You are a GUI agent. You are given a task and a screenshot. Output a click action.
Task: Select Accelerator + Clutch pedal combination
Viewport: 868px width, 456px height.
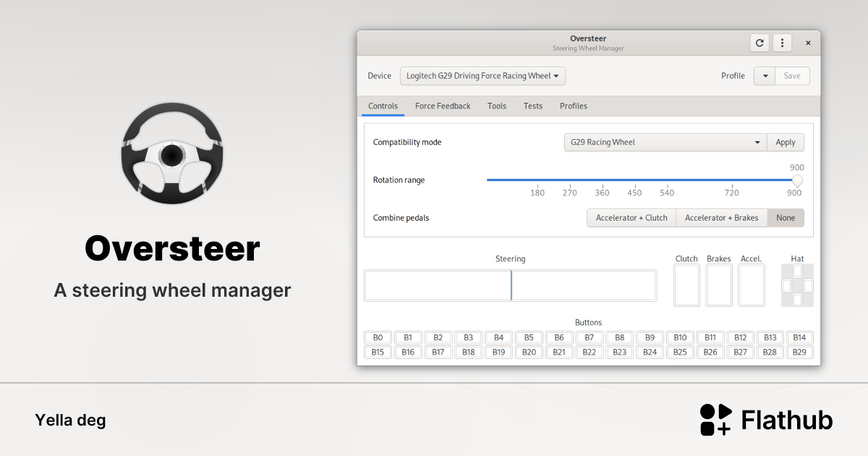(631, 218)
